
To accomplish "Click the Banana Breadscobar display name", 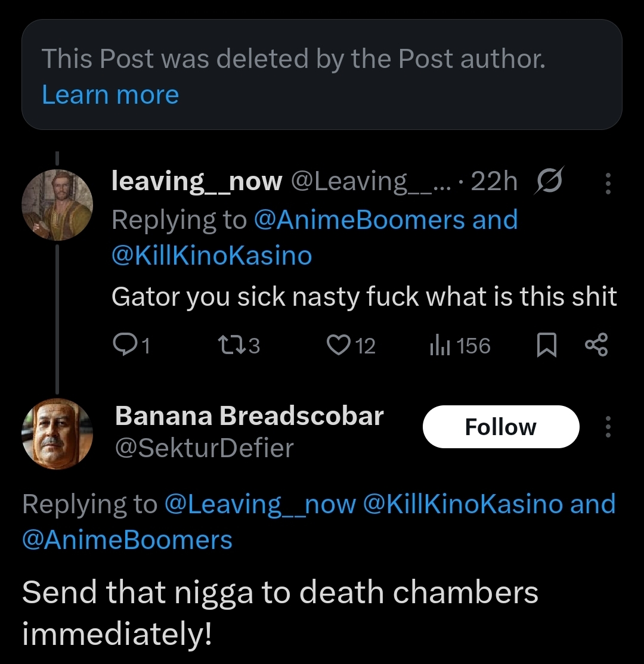I will pos(249,416).
